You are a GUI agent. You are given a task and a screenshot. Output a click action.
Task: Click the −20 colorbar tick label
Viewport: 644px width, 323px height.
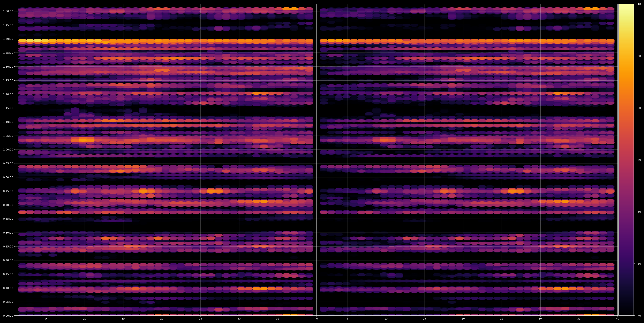pyautogui.click(x=638, y=56)
